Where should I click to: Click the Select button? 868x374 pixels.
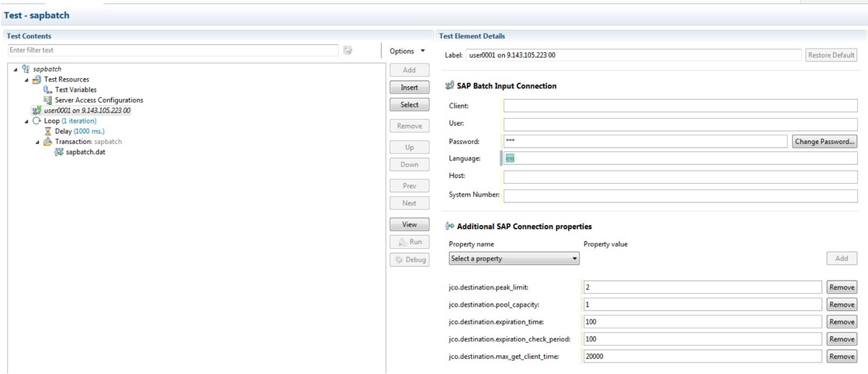pos(409,105)
